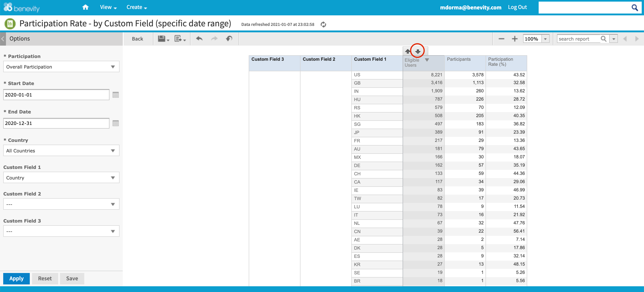This screenshot has width=644, height=292.
Task: Click the Save button in Options
Action: point(72,278)
